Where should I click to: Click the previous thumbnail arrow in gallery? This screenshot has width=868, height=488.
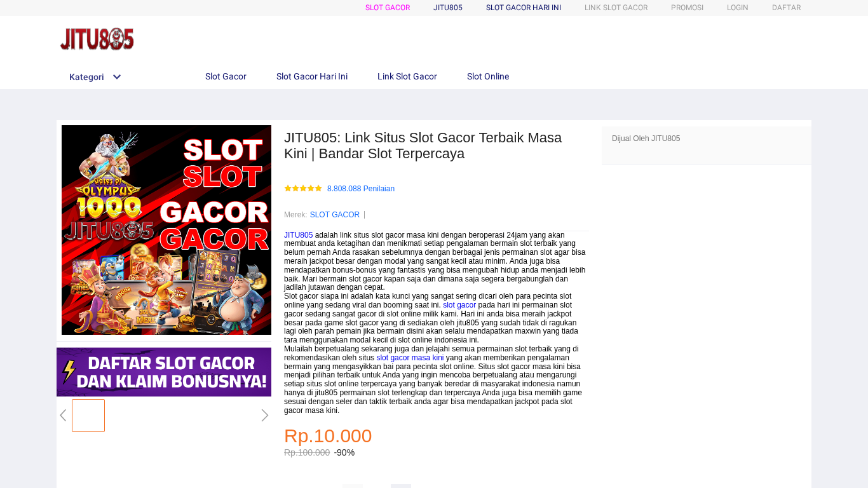click(x=63, y=416)
